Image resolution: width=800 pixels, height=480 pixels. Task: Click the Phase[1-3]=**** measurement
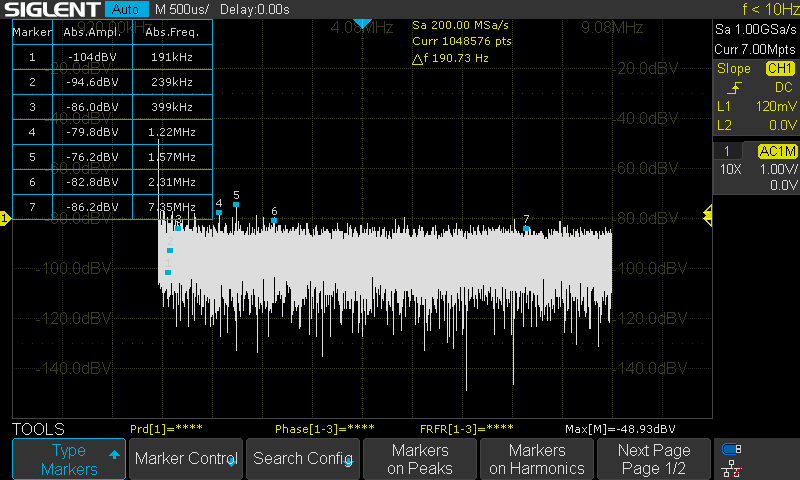[324, 428]
